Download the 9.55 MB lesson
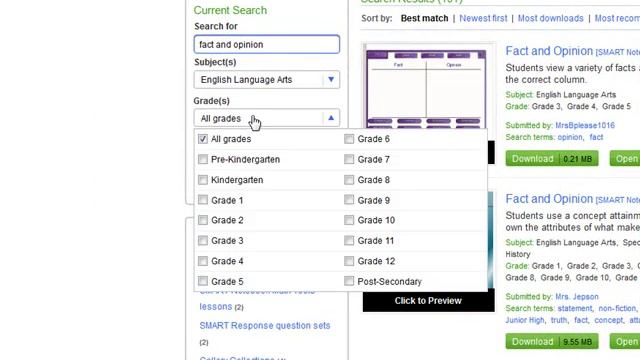 (x=552, y=341)
